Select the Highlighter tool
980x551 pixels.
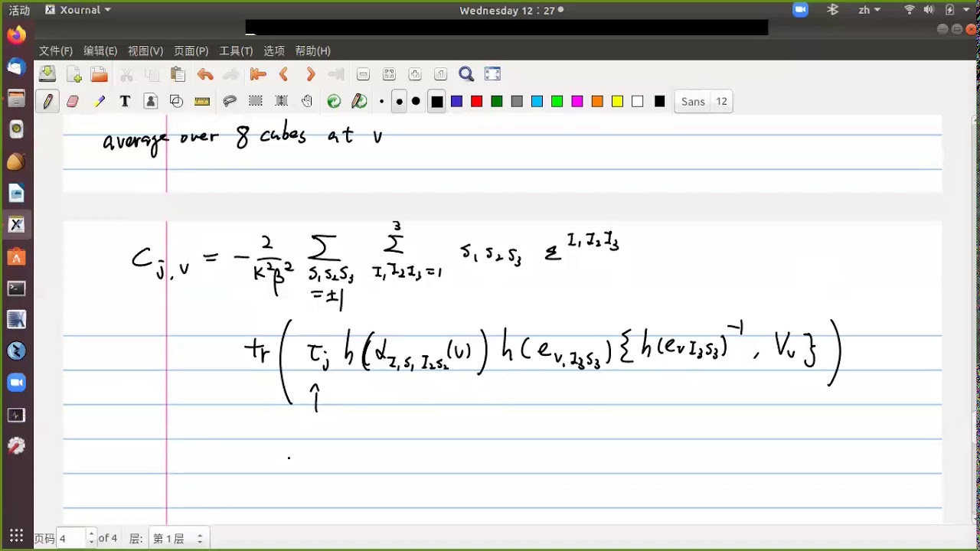(100, 101)
